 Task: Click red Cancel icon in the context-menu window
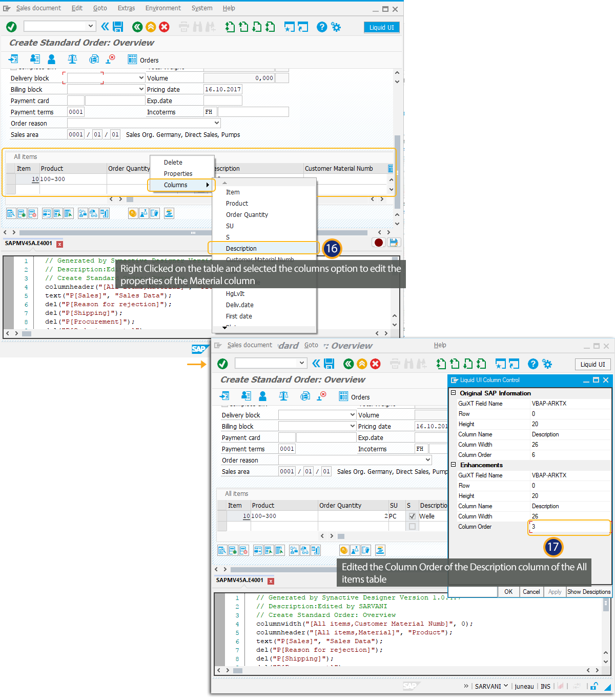164,27
